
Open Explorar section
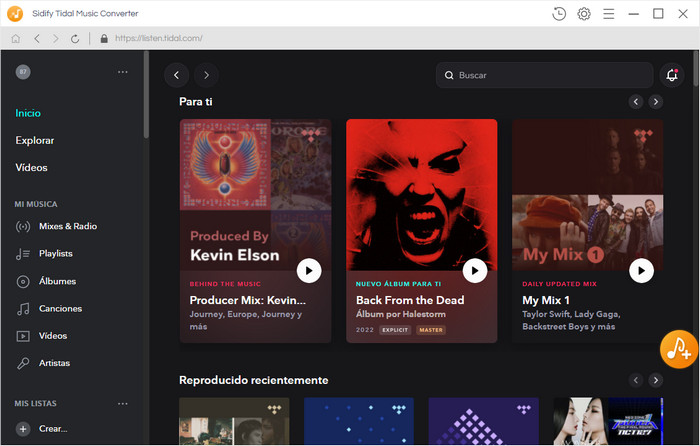click(x=35, y=141)
